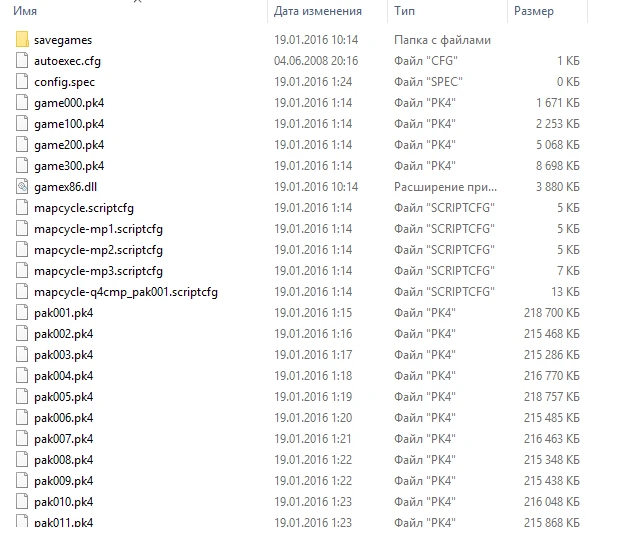Screen dimensions: 628x539
Task: Click the 13 КБ size cell
Action: click(565, 292)
